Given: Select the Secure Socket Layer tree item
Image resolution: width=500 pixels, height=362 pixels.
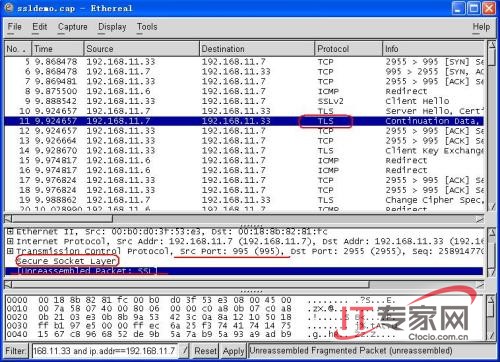Looking at the screenshot, I should tap(67, 261).
